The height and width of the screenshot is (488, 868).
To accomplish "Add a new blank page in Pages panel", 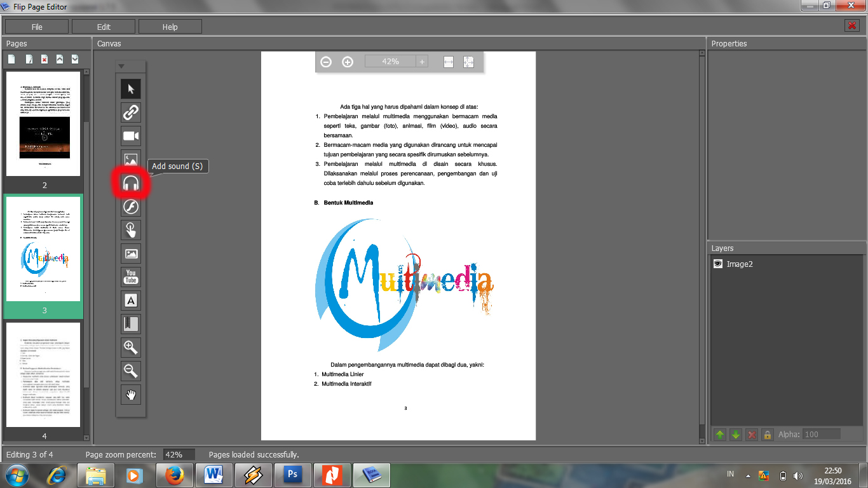I will (11, 59).
